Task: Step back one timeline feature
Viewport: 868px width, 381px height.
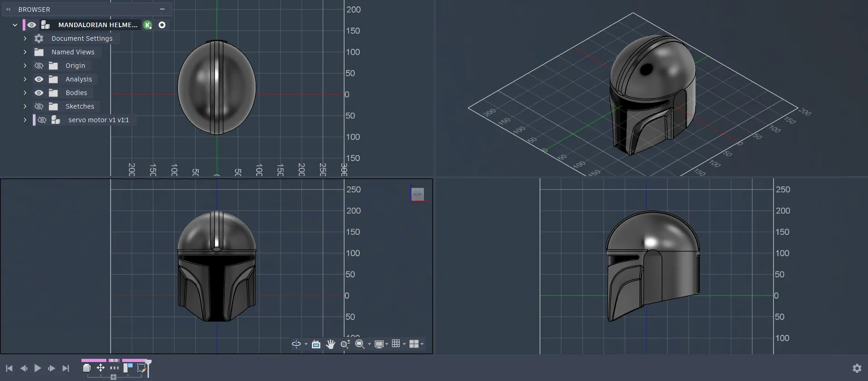Action: (x=24, y=368)
